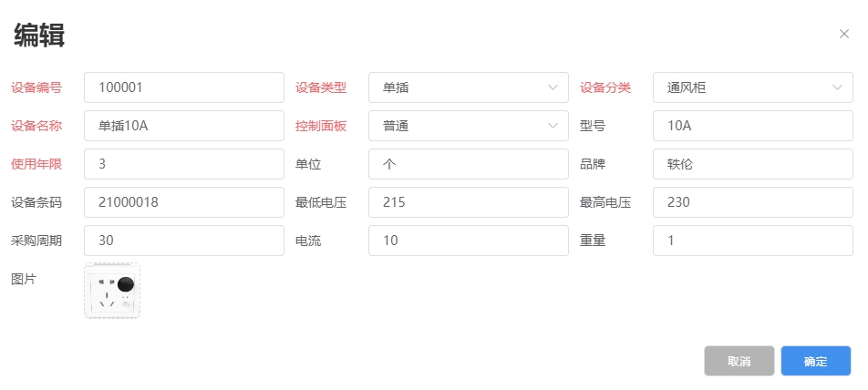Viewport: 868px width, 390px height.
Task: Open the 设备分类 dropdown chevron
Action: [x=837, y=87]
